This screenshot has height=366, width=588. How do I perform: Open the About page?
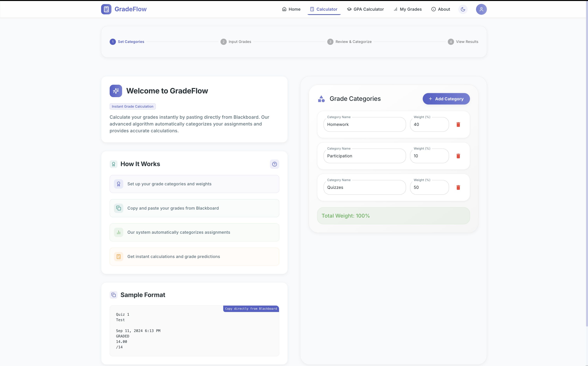point(440,9)
